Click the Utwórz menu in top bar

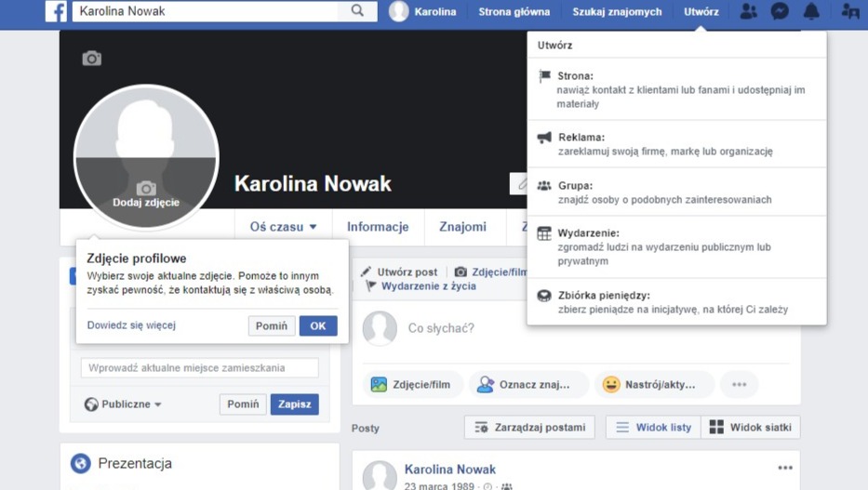coord(701,11)
